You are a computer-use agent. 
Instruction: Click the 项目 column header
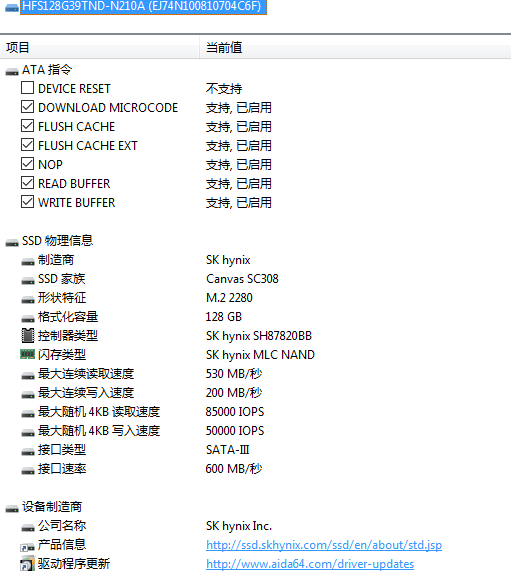click(100, 48)
